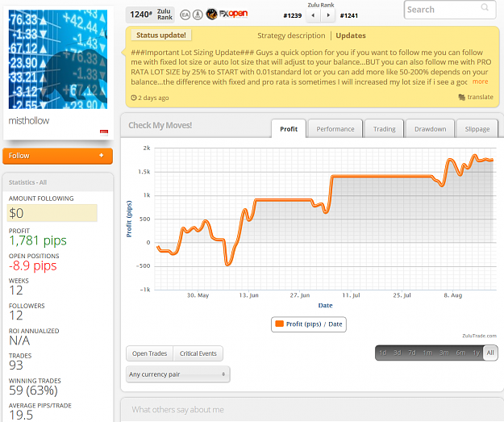The height and width of the screenshot is (422, 504).
Task: Click the Open Trades button
Action: click(x=149, y=353)
